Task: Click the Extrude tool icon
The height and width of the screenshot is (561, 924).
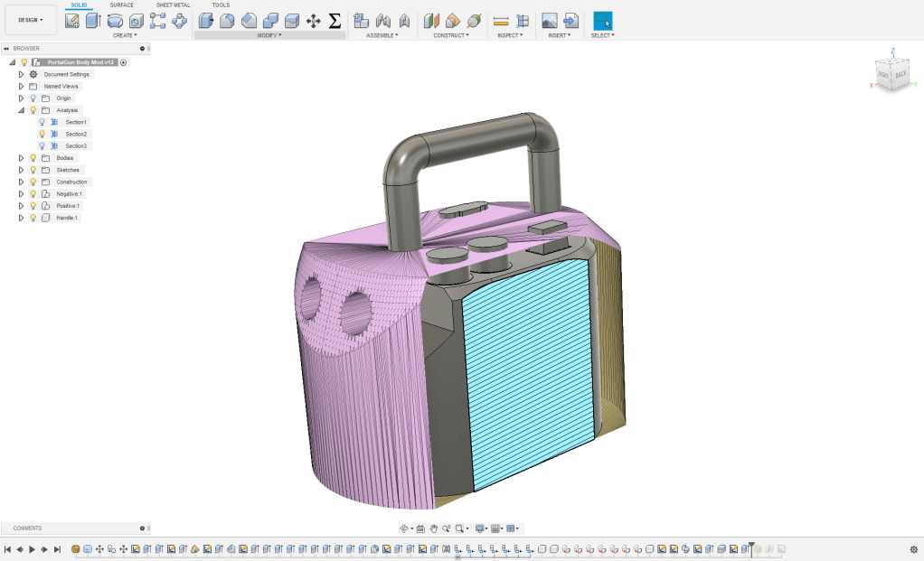Action: point(93,21)
